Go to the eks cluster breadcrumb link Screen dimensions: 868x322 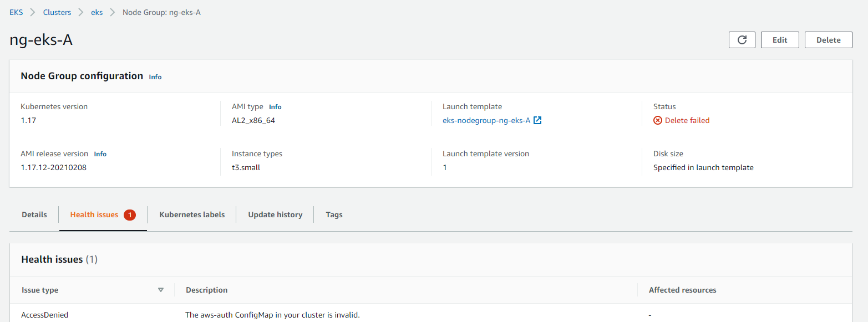[x=97, y=12]
